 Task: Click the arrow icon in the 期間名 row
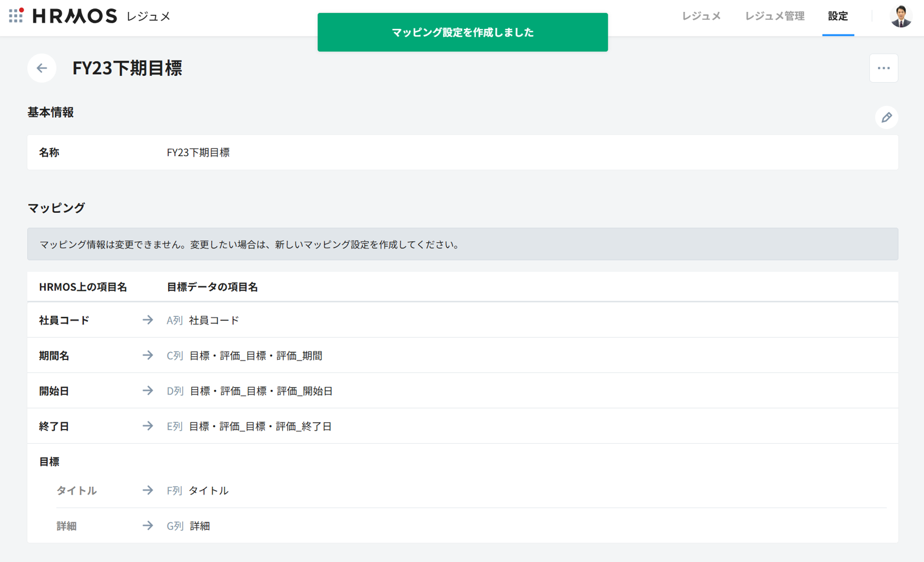(x=148, y=355)
